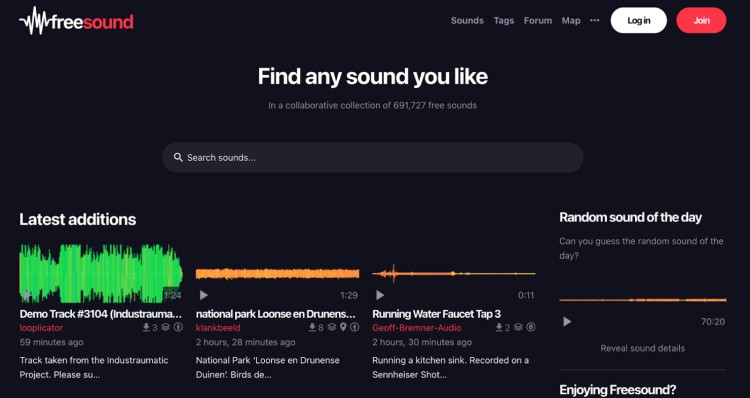Screen dimensions: 750x398
Task: Seek within orange national park waveform
Action: click(x=277, y=274)
